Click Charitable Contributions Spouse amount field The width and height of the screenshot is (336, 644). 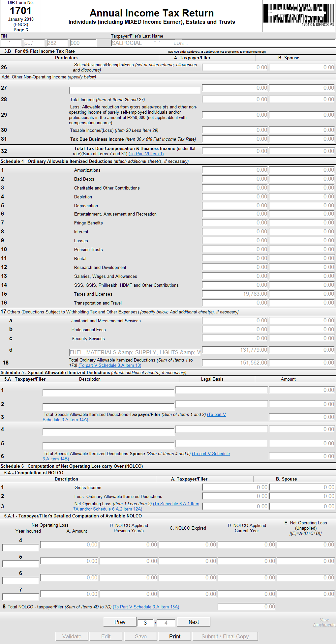tap(302, 188)
